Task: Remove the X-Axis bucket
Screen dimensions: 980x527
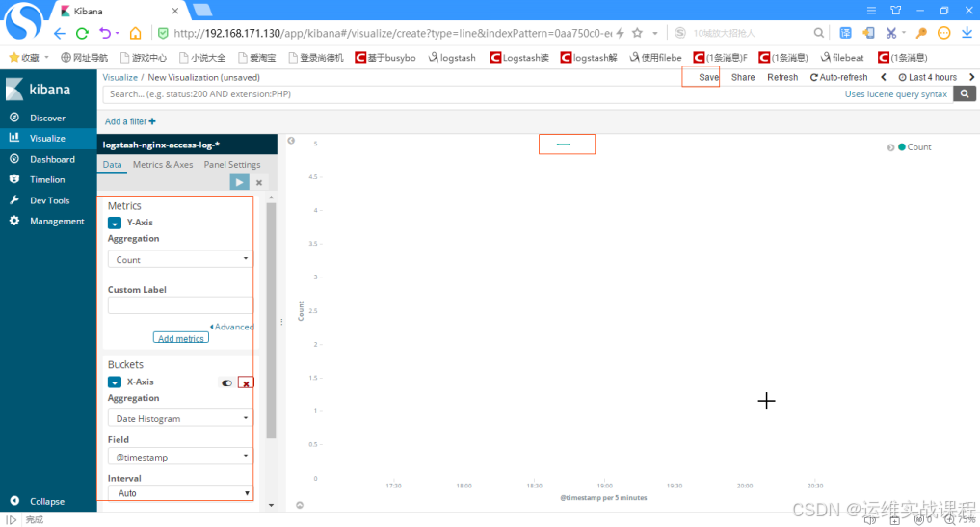Action: [246, 382]
